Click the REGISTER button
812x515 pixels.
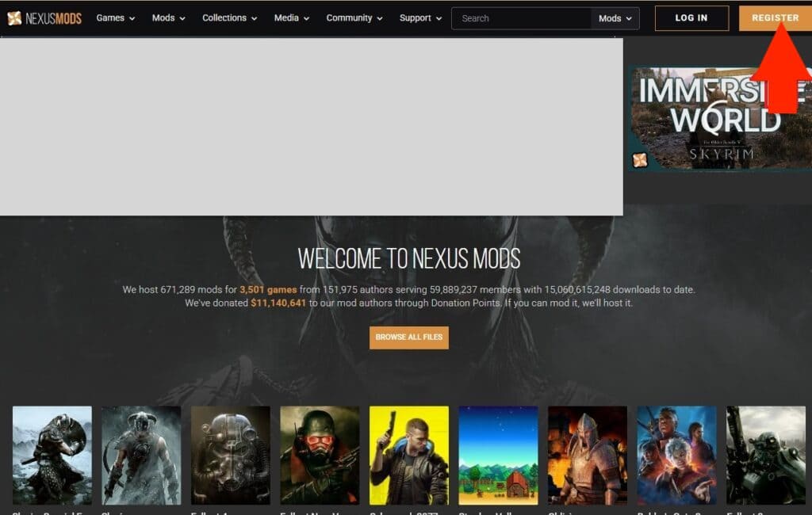(x=775, y=18)
